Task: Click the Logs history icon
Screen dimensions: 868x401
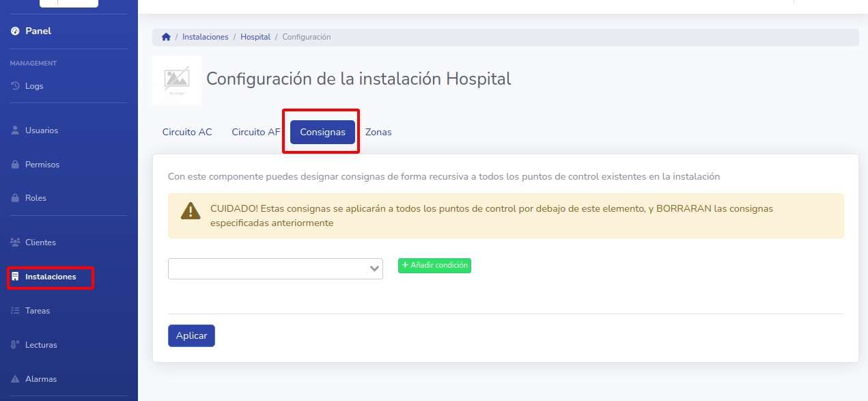Action: point(15,85)
